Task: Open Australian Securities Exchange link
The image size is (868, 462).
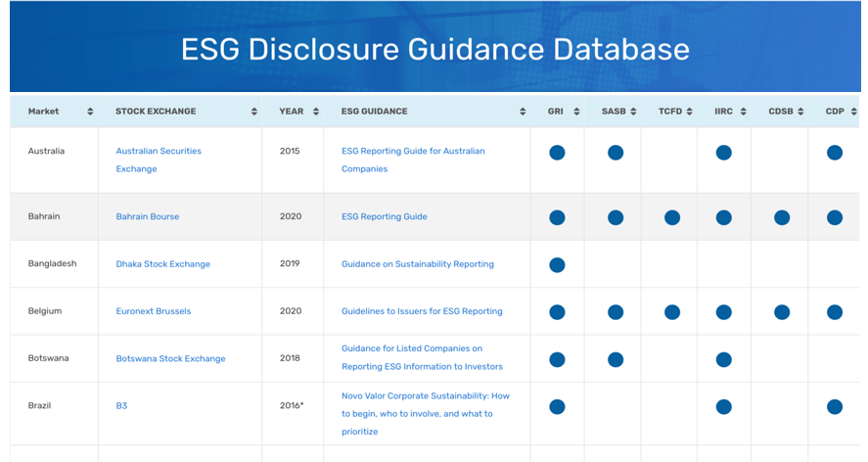Action: [x=159, y=160]
